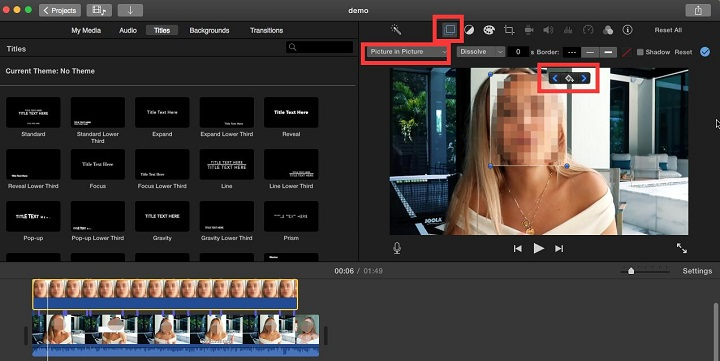Select the Standard Lower Third title
This screenshot has width=720, height=361.
tap(98, 112)
